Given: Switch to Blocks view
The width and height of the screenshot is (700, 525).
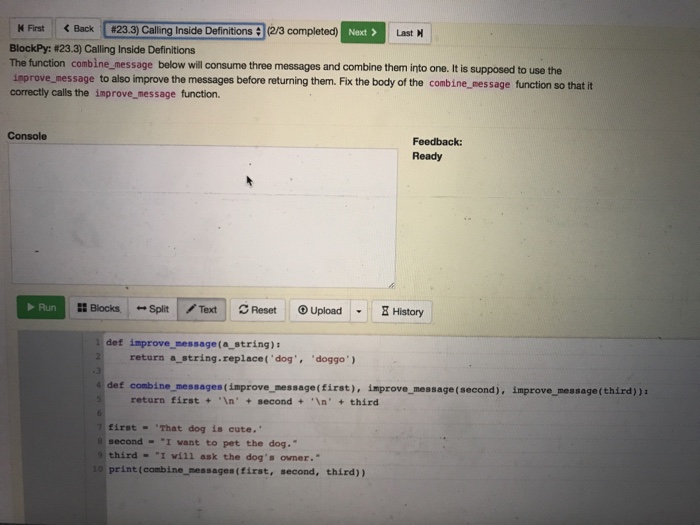Looking at the screenshot, I should coord(99,308).
